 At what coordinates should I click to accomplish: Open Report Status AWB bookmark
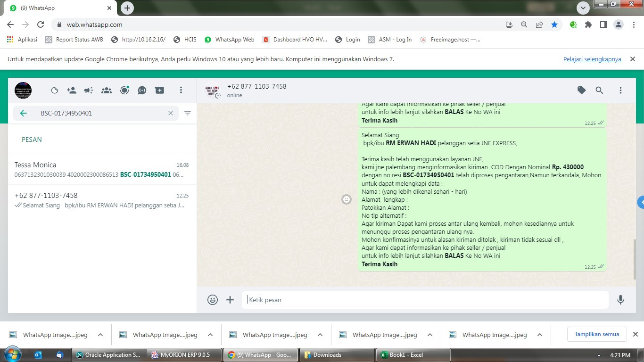pyautogui.click(x=74, y=40)
